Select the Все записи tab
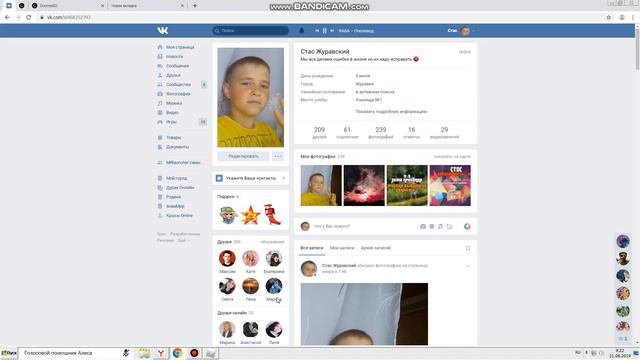The image size is (640, 360). point(312,248)
